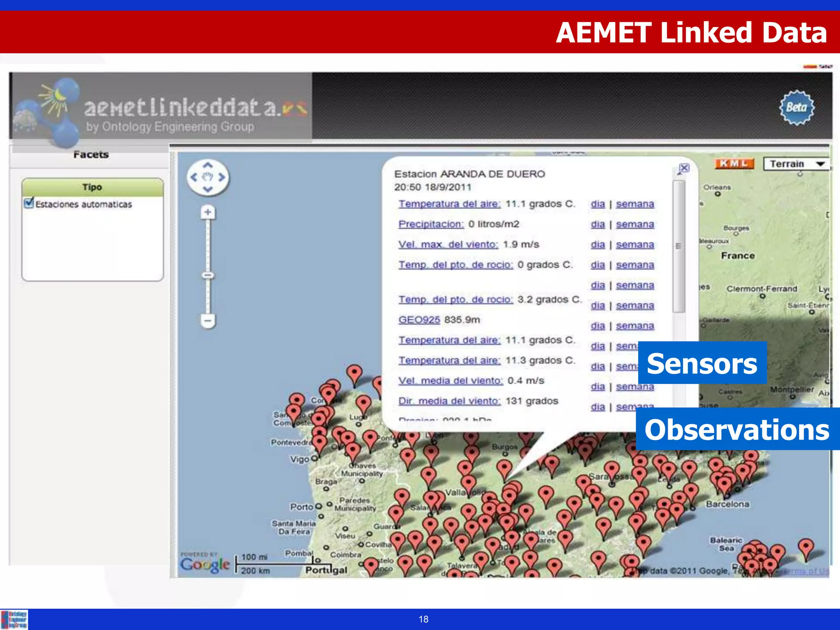The height and width of the screenshot is (630, 840).
Task: Zoom out with the minus button
Action: coord(208,320)
